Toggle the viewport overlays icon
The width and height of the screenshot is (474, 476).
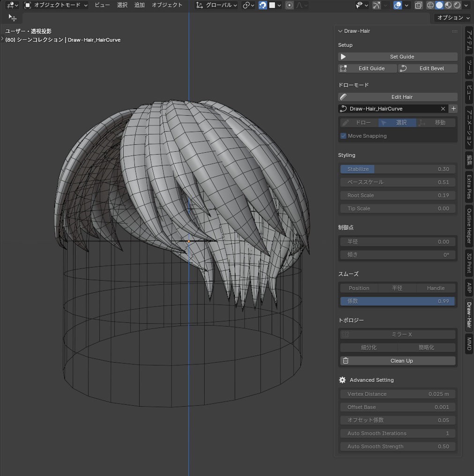click(397, 5)
